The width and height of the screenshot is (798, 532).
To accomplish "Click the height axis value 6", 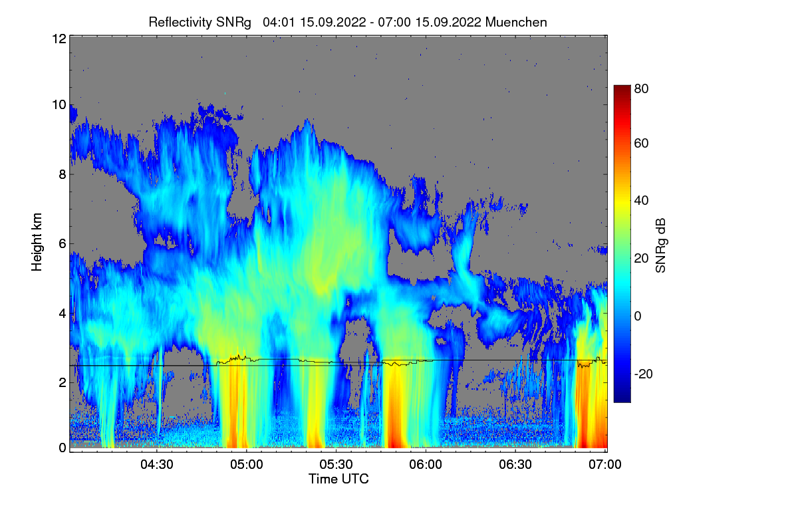I will coord(61,243).
